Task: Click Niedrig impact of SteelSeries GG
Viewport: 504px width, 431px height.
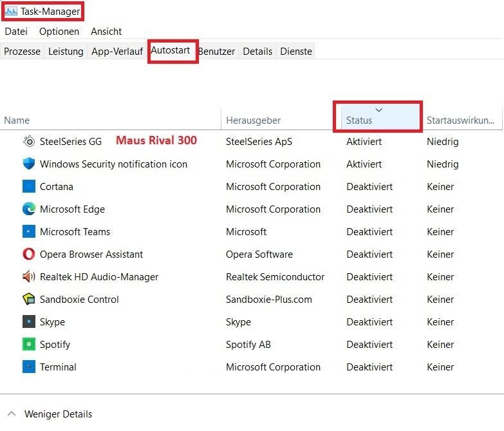Action: [x=443, y=142]
